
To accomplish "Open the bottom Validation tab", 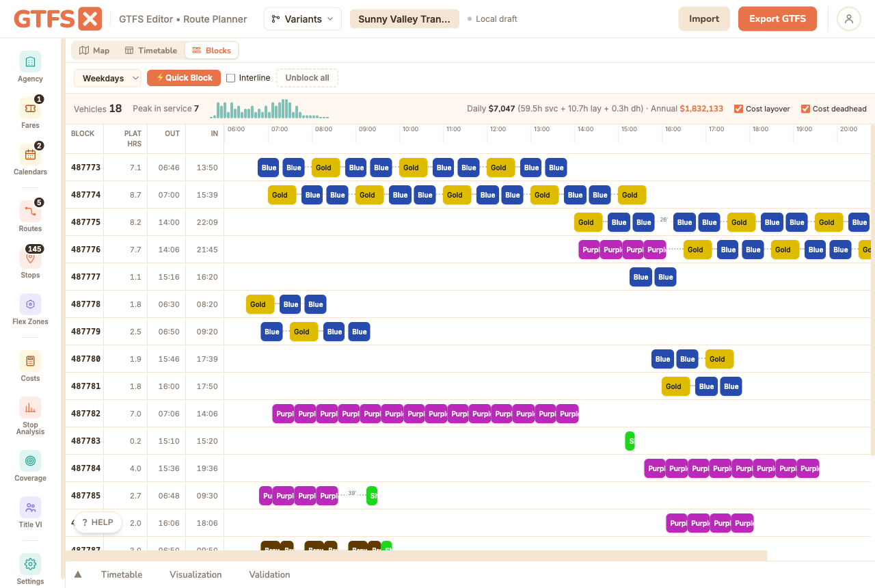I will pyautogui.click(x=269, y=574).
